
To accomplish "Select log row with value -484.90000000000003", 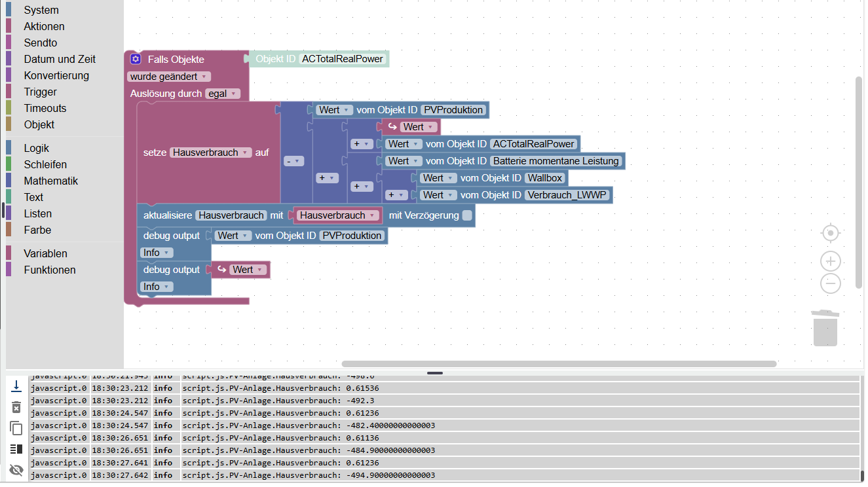I will tap(443, 450).
